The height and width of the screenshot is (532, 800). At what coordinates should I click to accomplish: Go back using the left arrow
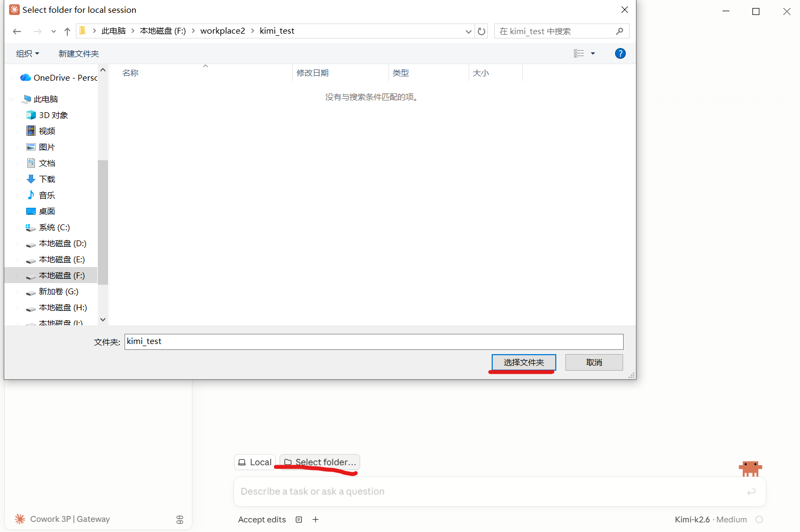pos(17,32)
